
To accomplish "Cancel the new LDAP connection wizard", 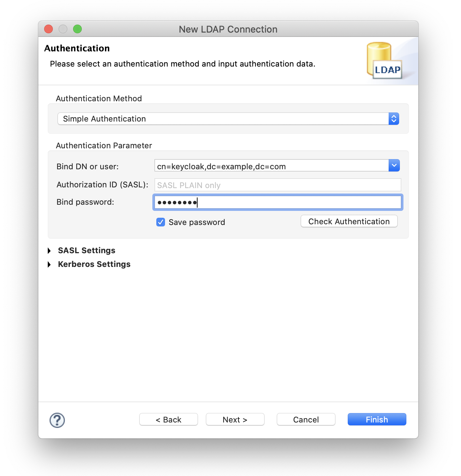I will click(306, 420).
